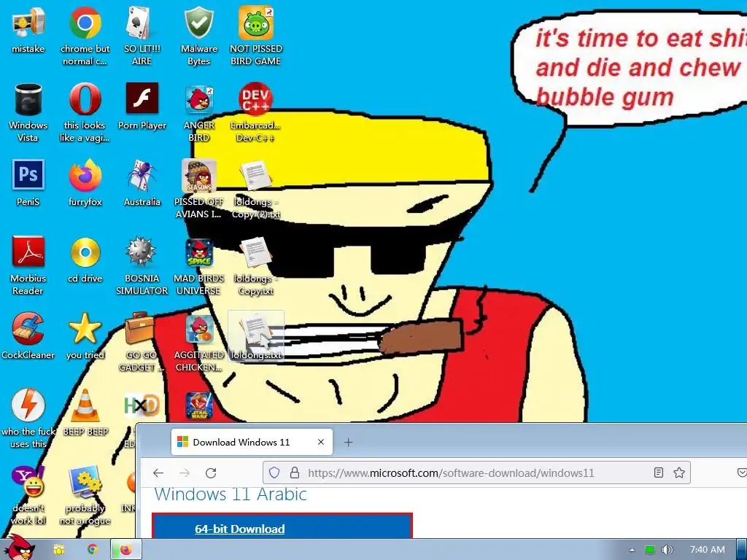Viewport: 747px width, 560px height.
Task: Open the Angry Birds Star Wars icon
Action: (x=198, y=405)
